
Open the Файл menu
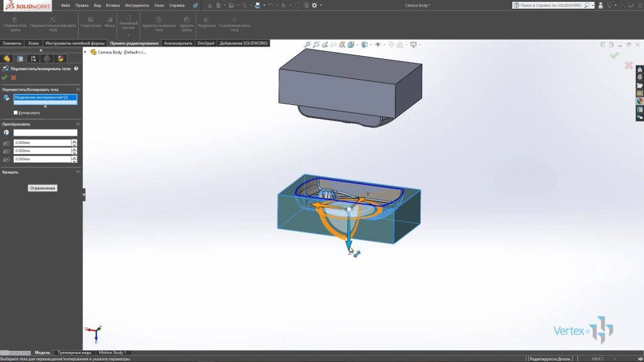(65, 5)
